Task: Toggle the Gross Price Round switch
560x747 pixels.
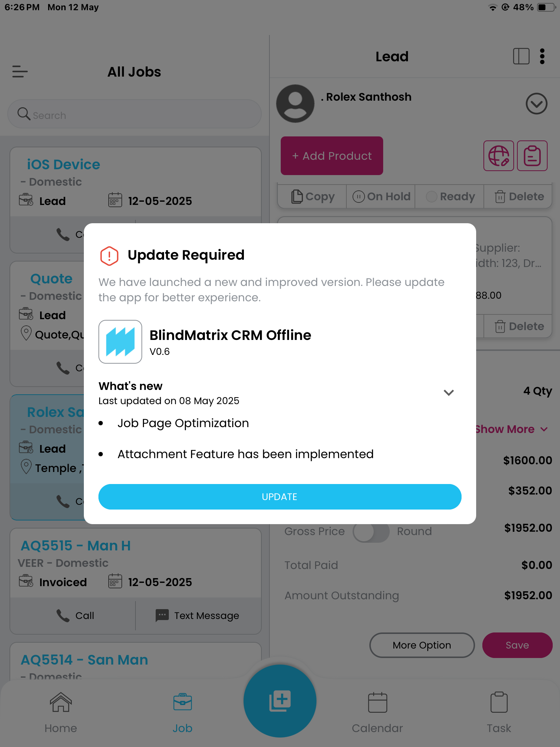Action: [x=371, y=532]
